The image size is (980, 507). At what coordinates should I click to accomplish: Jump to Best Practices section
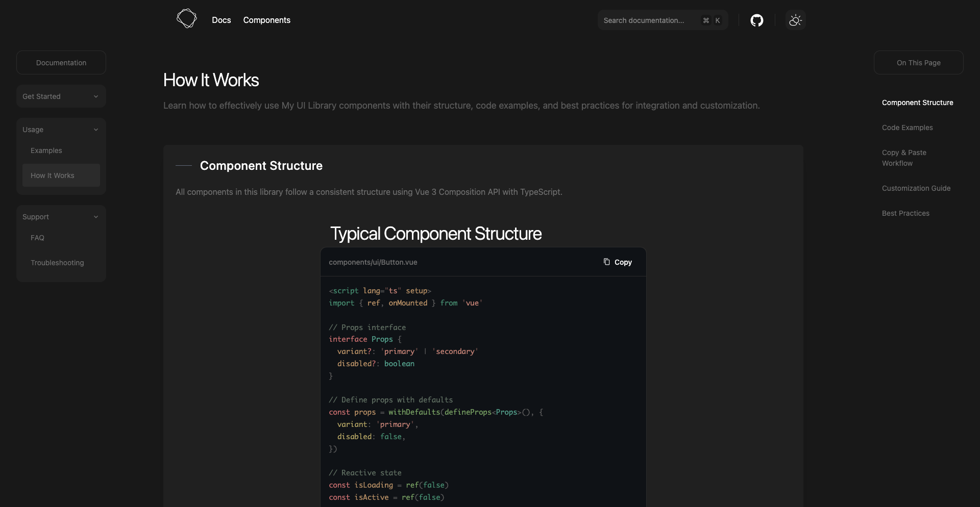pyautogui.click(x=905, y=213)
